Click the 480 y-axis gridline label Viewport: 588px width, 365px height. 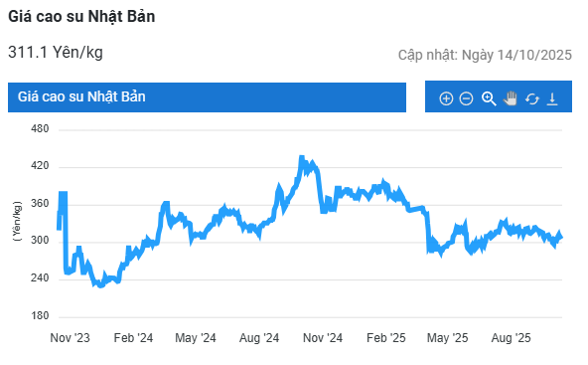pos(40,129)
